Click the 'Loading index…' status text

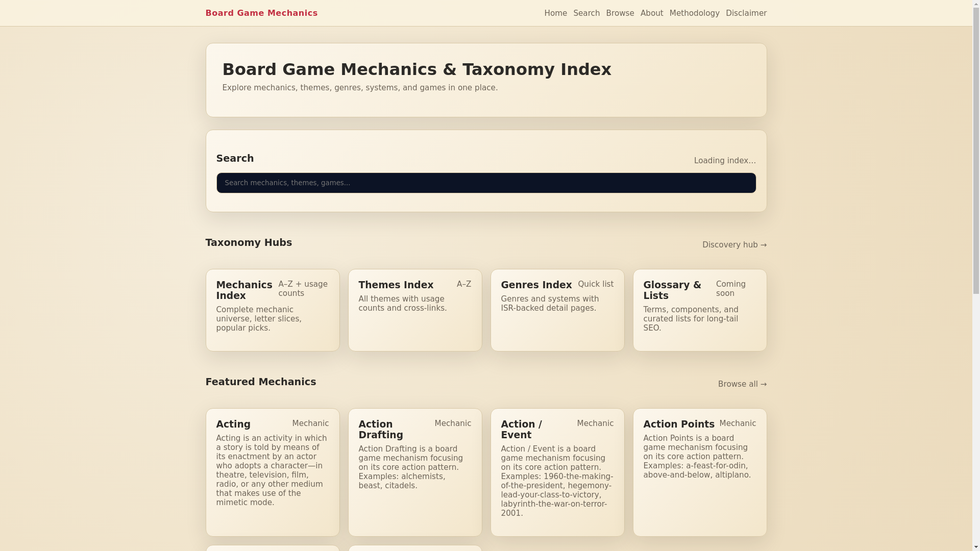click(725, 161)
